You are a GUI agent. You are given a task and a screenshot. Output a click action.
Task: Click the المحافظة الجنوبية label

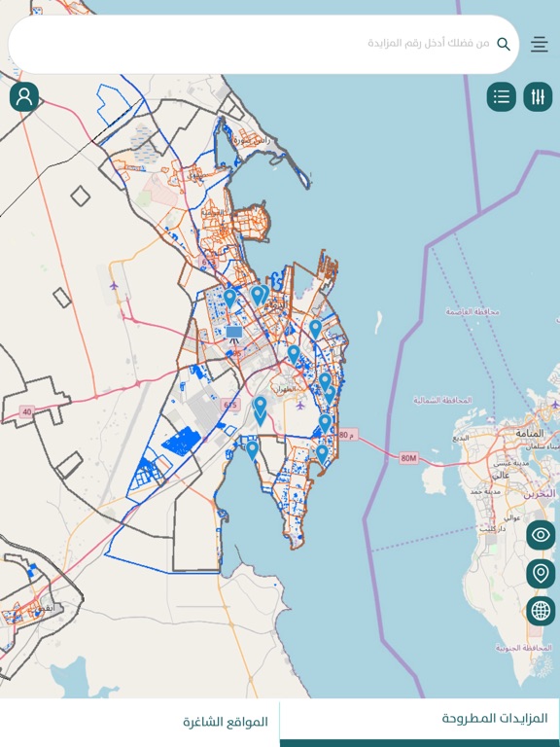524,648
